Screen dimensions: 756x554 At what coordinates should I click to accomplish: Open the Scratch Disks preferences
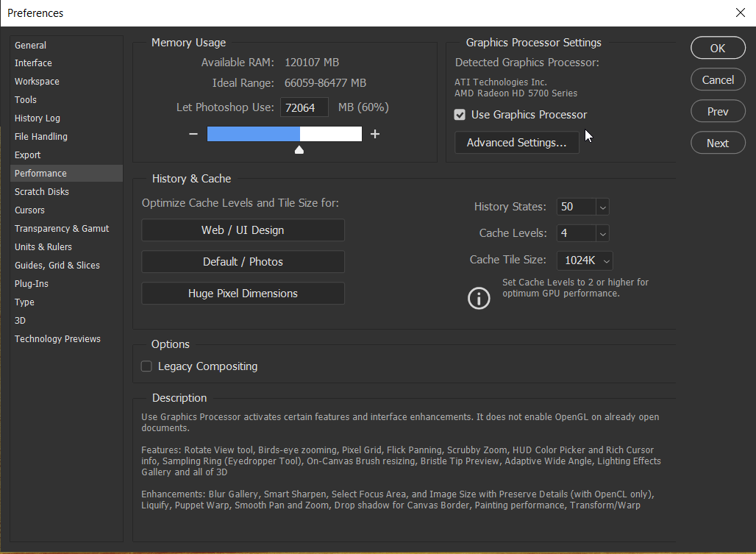(41, 191)
